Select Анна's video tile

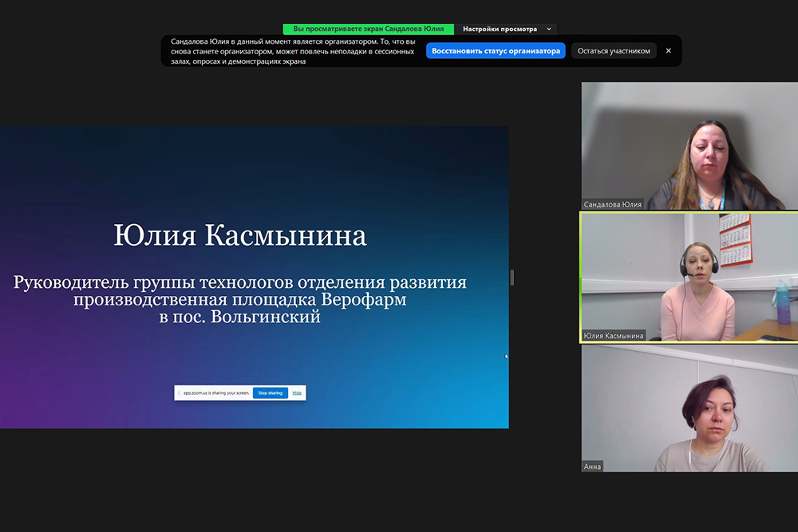pos(689,407)
